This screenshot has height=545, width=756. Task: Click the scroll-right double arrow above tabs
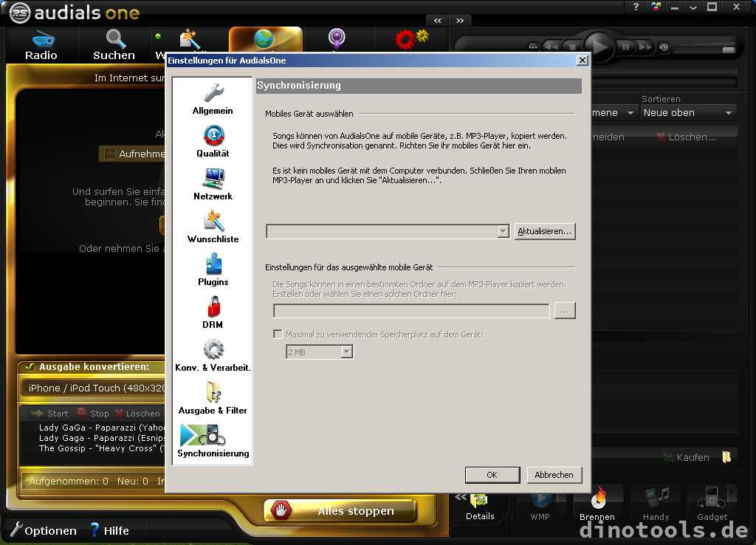[x=460, y=21]
